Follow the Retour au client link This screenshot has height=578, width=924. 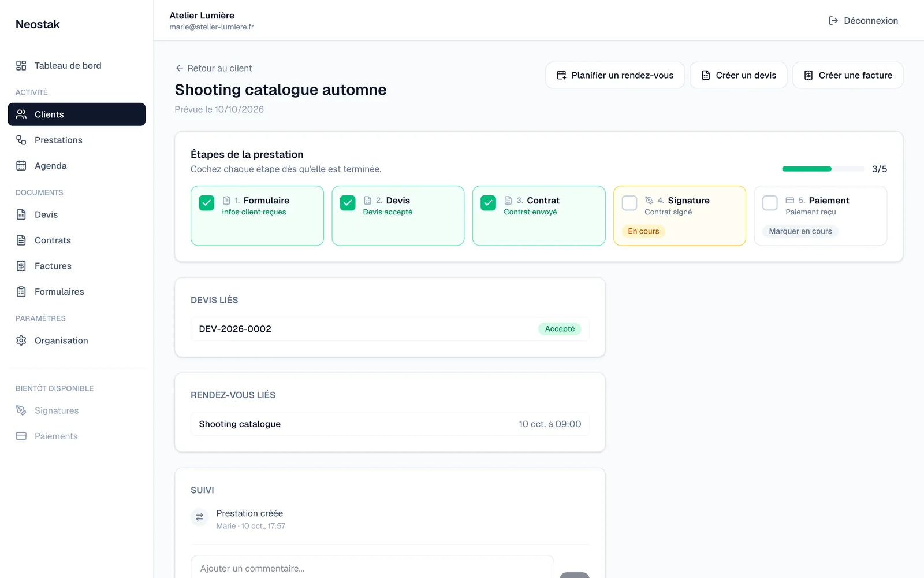(214, 68)
